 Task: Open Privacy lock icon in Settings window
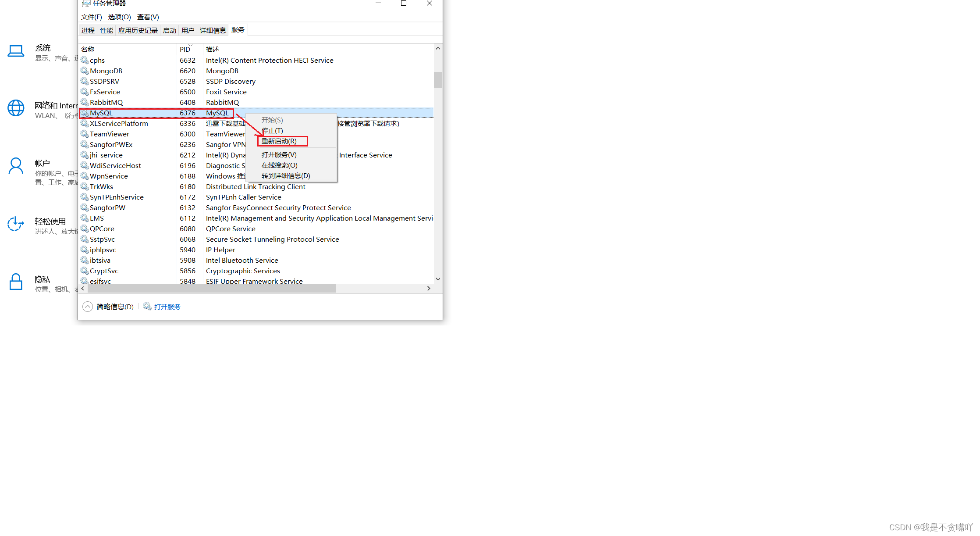point(16,282)
